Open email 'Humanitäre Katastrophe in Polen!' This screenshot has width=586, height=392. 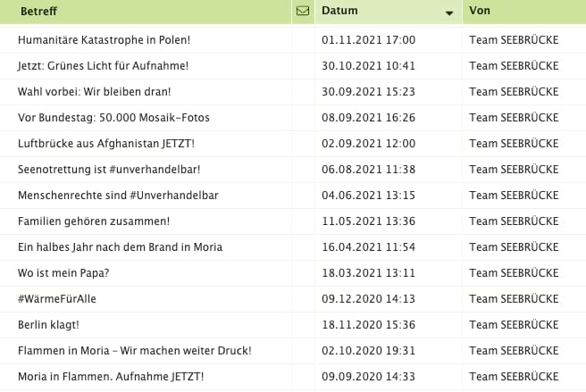pos(104,40)
